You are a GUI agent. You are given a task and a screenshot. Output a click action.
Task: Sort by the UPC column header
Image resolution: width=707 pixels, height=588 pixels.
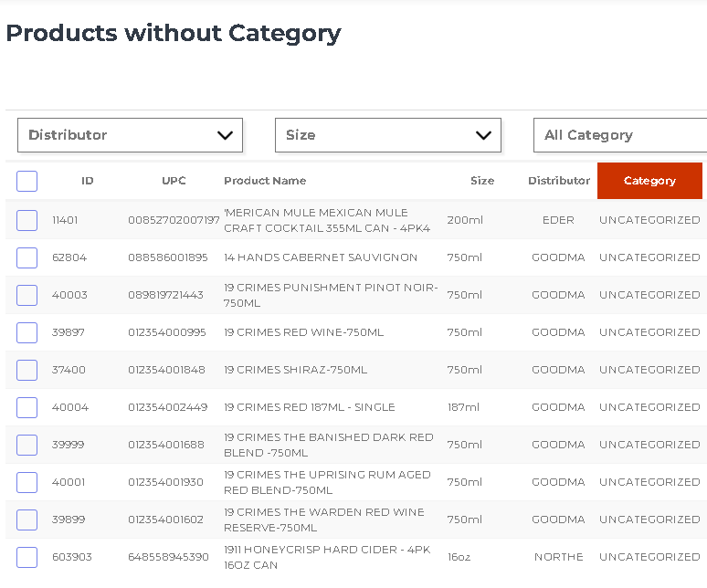coord(174,181)
